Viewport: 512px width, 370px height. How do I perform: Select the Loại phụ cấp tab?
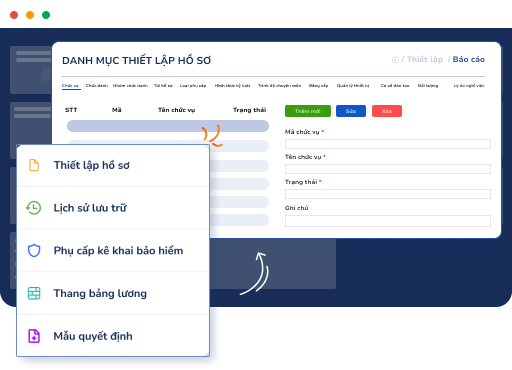coord(193,86)
